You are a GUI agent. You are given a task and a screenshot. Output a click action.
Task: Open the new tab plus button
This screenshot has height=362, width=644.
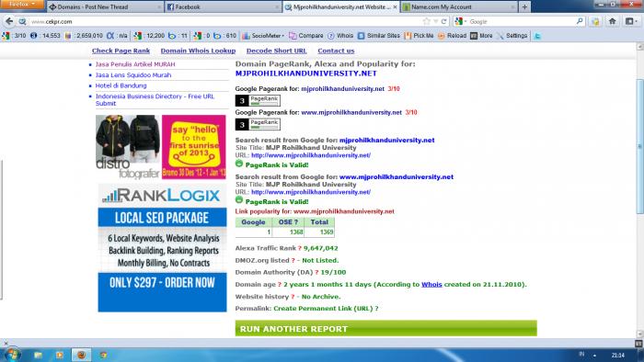click(524, 7)
